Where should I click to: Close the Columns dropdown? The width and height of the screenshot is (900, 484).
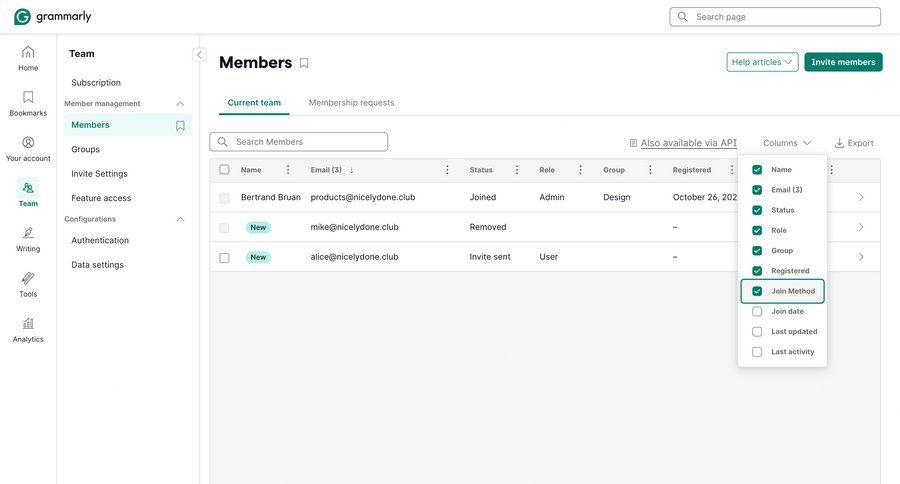point(787,143)
